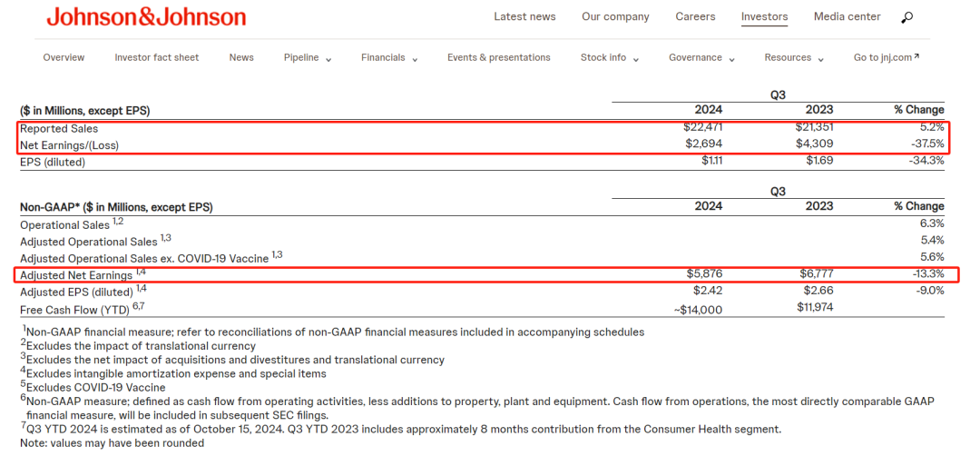The image size is (980, 456).
Task: Click the News sub-navigation link
Action: click(241, 58)
